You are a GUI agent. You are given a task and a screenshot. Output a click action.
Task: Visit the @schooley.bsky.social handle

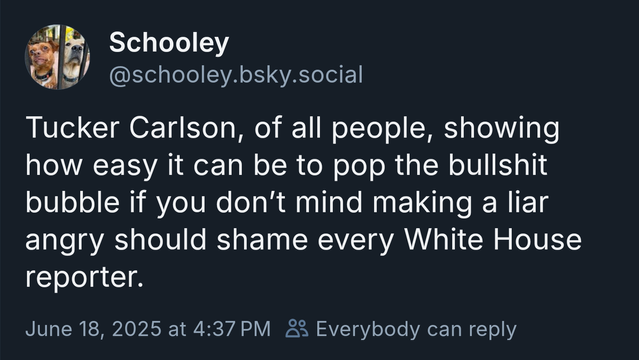point(236,75)
